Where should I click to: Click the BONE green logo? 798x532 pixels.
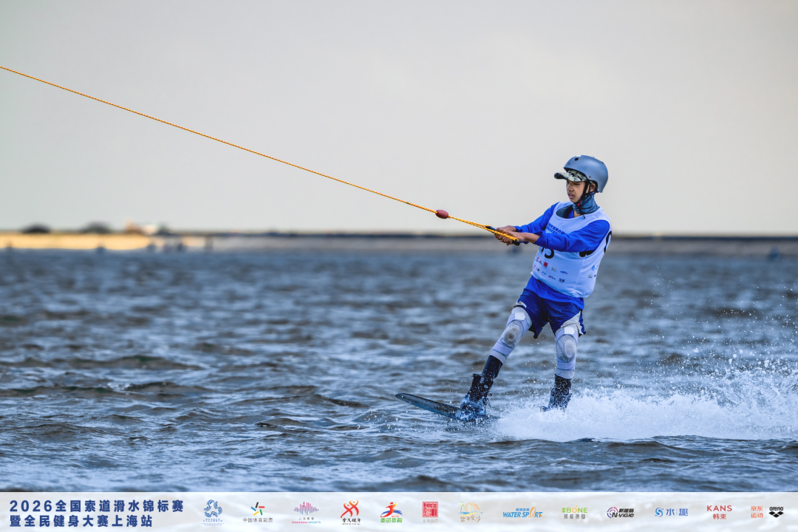click(x=574, y=512)
